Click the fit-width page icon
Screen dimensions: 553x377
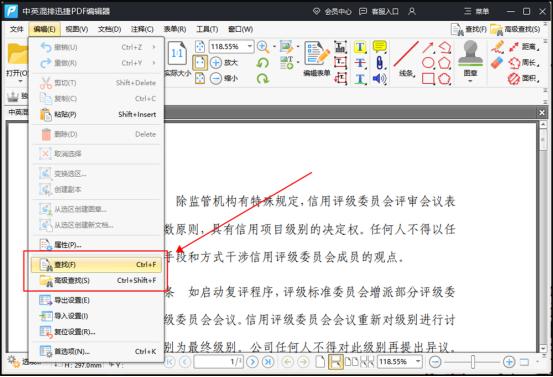point(200,63)
